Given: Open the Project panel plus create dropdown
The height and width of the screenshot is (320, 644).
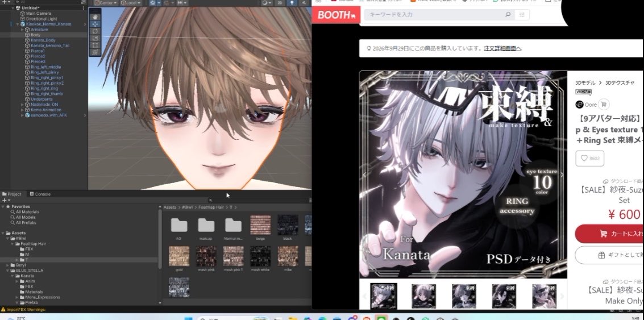Looking at the screenshot, I should pyautogui.click(x=5, y=200).
